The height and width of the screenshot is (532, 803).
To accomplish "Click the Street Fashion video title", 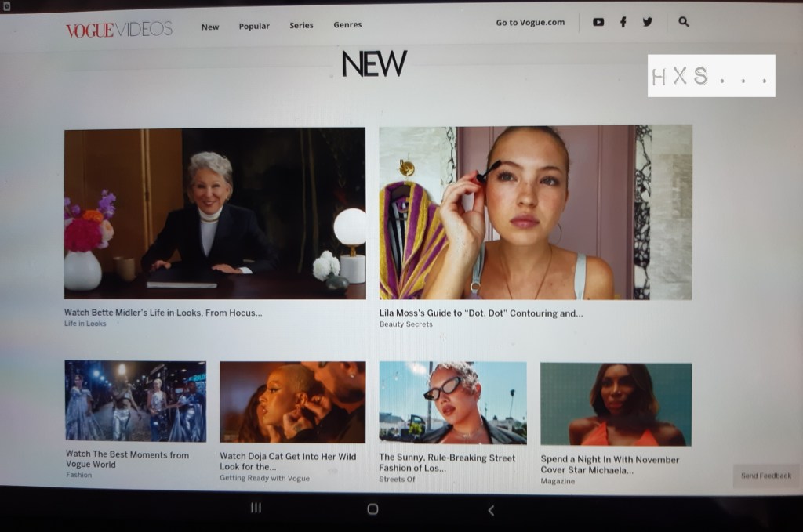I will click(447, 462).
